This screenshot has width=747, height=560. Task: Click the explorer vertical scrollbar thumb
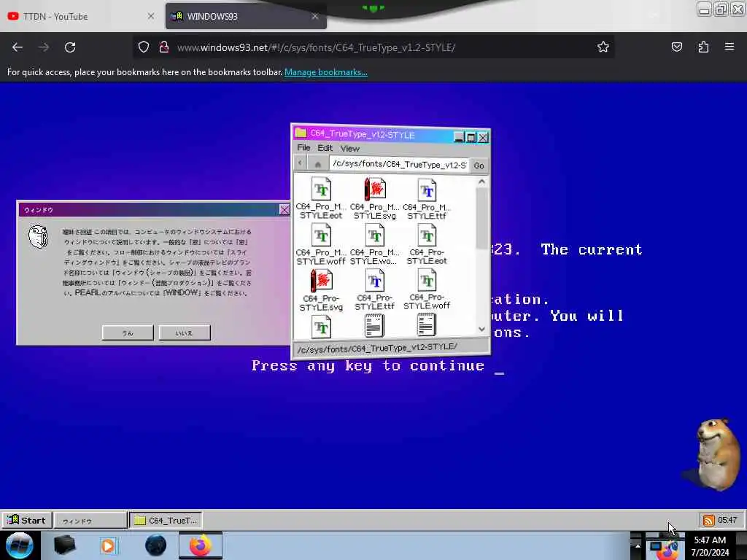coord(481,218)
